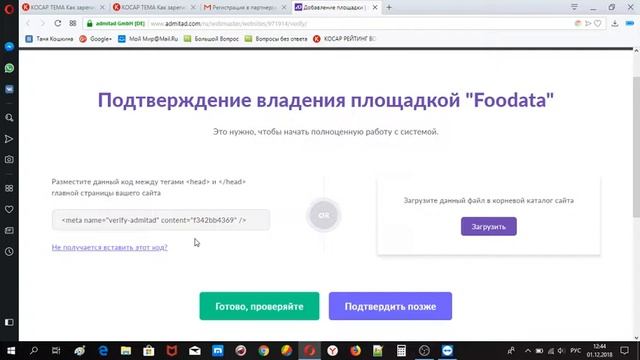
Task: Open bookmarks heart in the sidebar
Action: [x=9, y=209]
